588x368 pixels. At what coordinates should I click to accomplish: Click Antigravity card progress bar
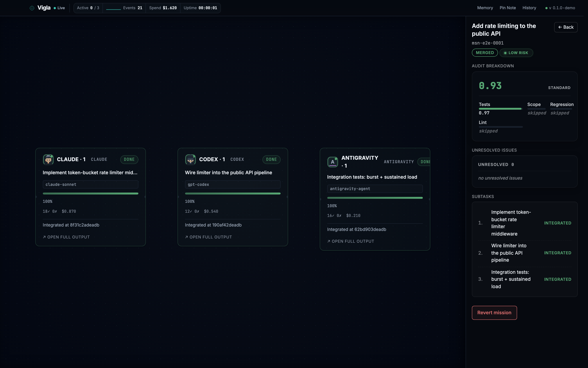coord(375,198)
